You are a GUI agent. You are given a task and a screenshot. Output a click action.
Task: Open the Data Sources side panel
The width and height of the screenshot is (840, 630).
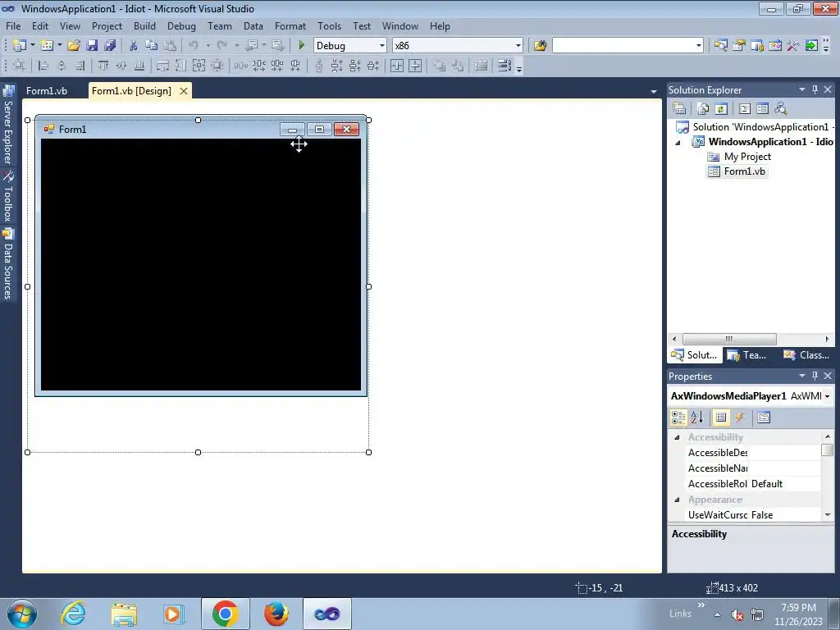[8, 263]
